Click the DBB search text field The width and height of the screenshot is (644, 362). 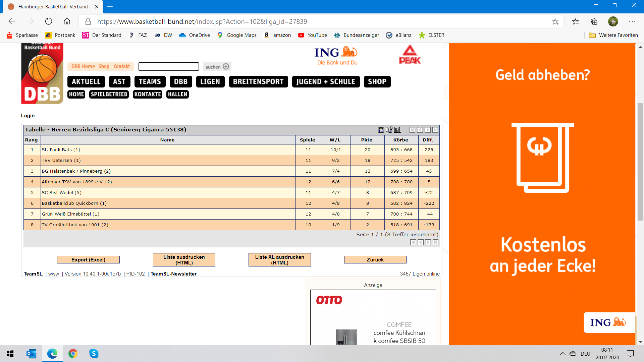pyautogui.click(x=168, y=67)
